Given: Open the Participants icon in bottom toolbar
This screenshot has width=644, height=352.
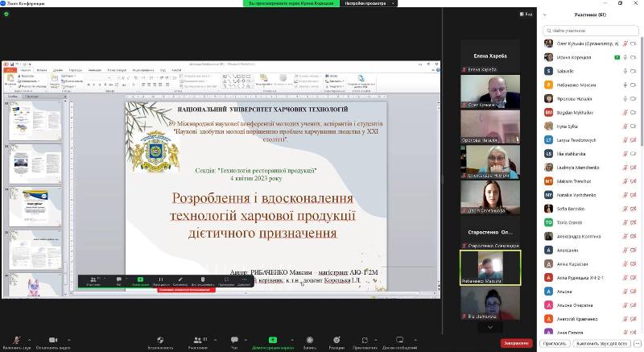Looking at the screenshot, I should tap(197, 340).
